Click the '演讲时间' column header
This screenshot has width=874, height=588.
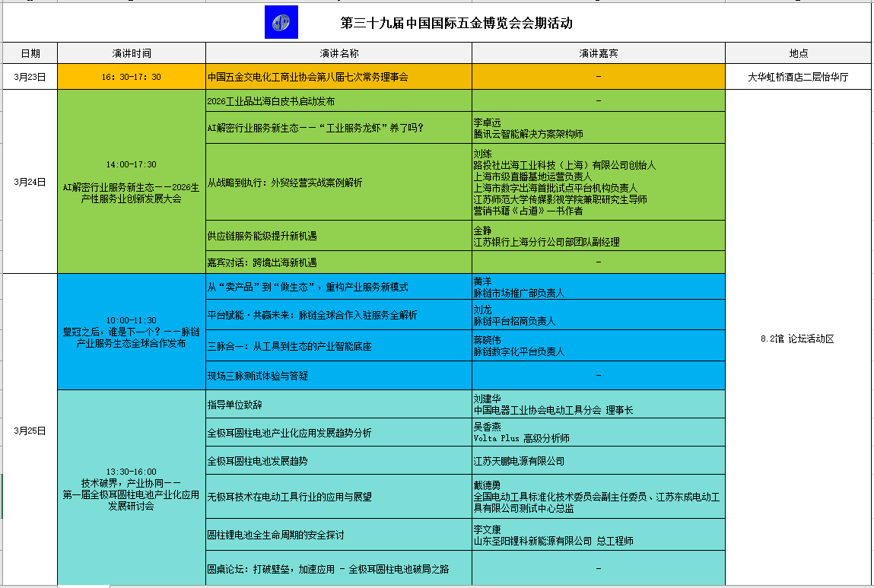tap(132, 52)
